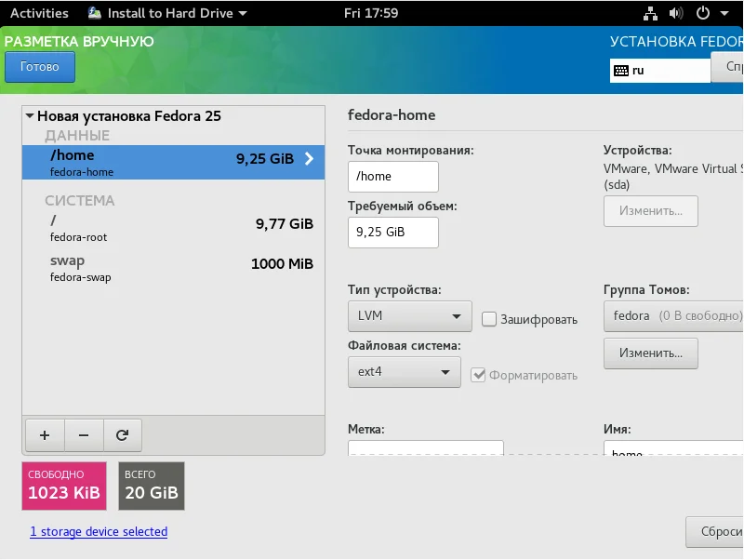Click the volume speaker icon in top bar

pos(675,13)
